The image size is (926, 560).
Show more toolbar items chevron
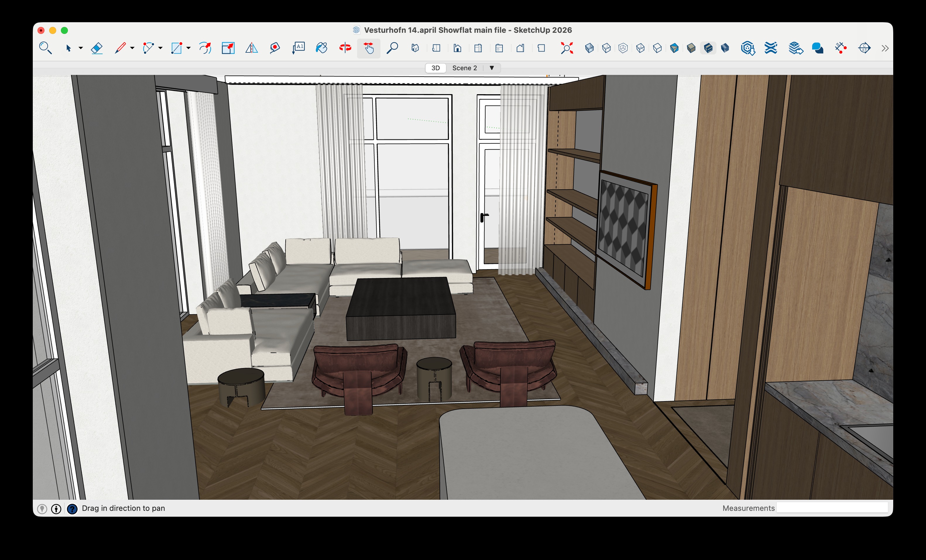pos(885,48)
